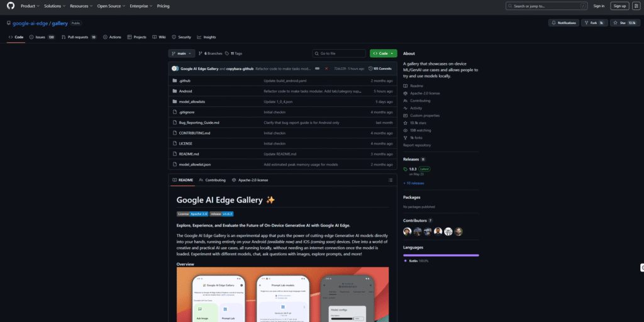Click the Report repository link
The width and height of the screenshot is (644, 322).
417,145
